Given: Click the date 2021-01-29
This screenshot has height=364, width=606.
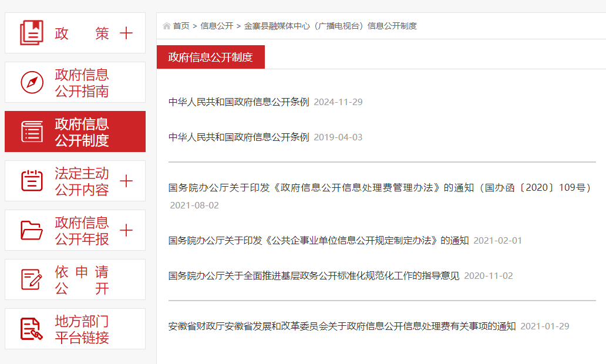Looking at the screenshot, I should click(x=545, y=326).
